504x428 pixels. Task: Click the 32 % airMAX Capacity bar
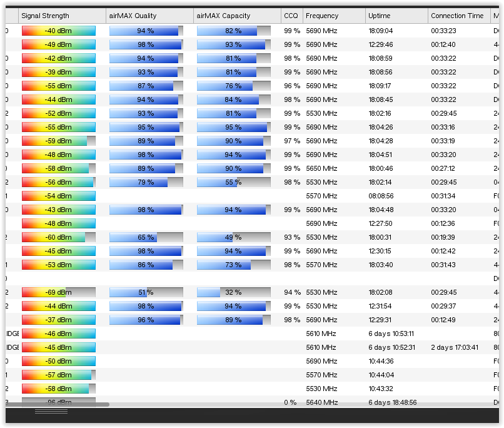point(234,292)
